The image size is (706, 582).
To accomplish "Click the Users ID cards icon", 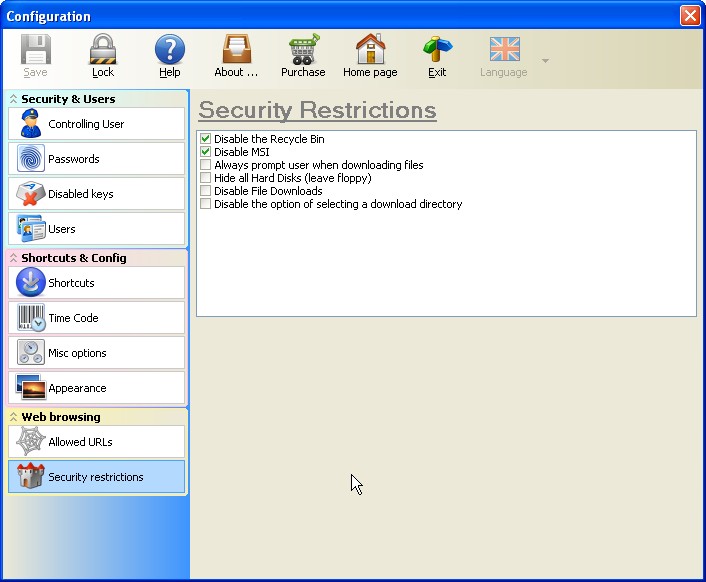I will [31, 229].
